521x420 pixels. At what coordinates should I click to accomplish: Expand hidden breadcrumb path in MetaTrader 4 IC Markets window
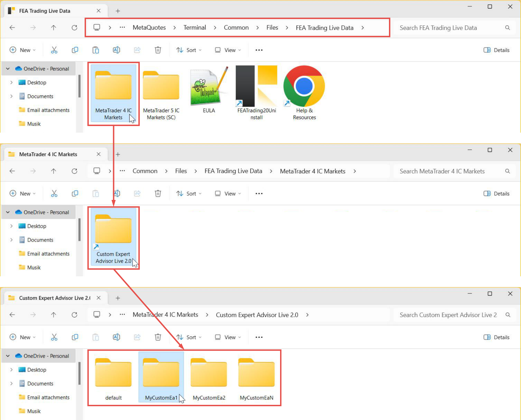pos(122,171)
